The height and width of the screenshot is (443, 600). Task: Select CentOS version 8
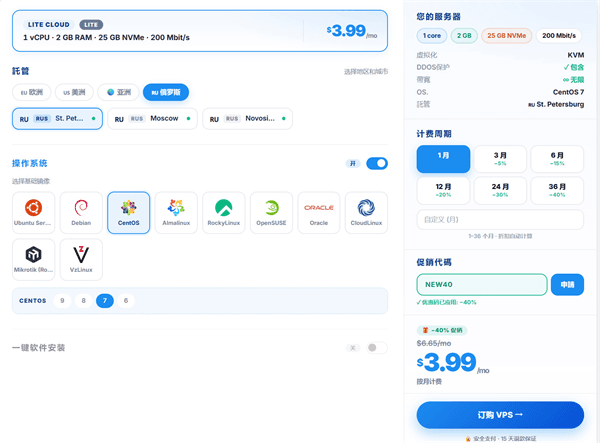(83, 301)
